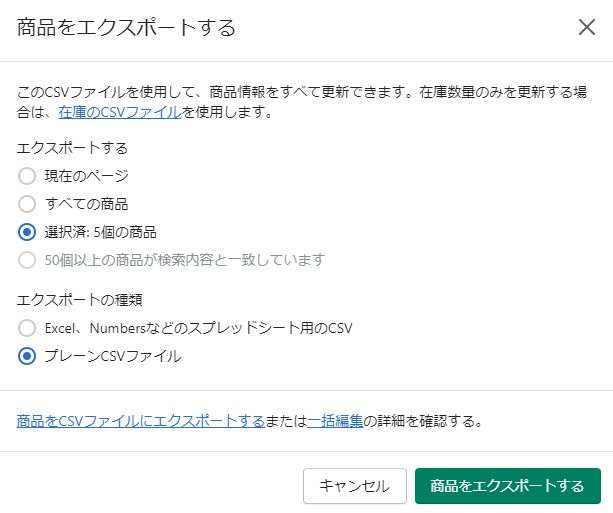The width and height of the screenshot is (613, 513).
Task: Open the 在庫のCSVファイル link
Action: point(120,113)
